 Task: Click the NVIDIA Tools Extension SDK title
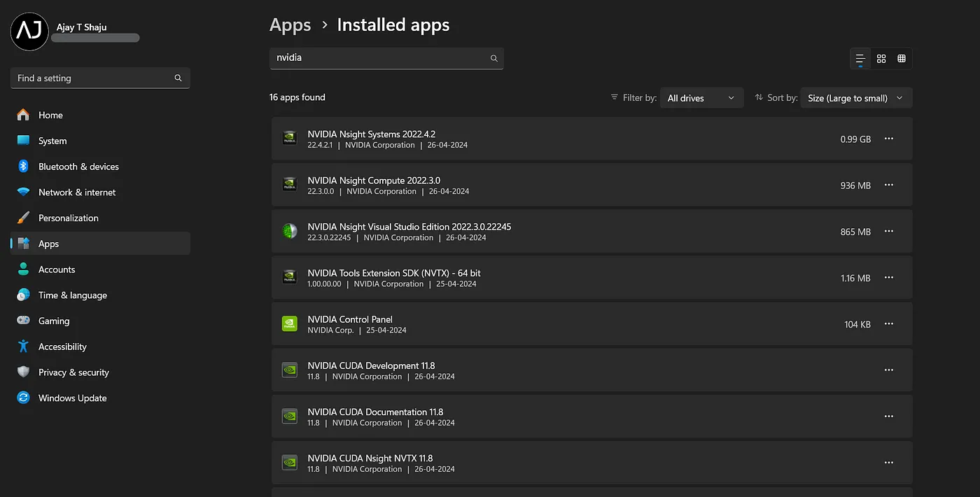394,273
